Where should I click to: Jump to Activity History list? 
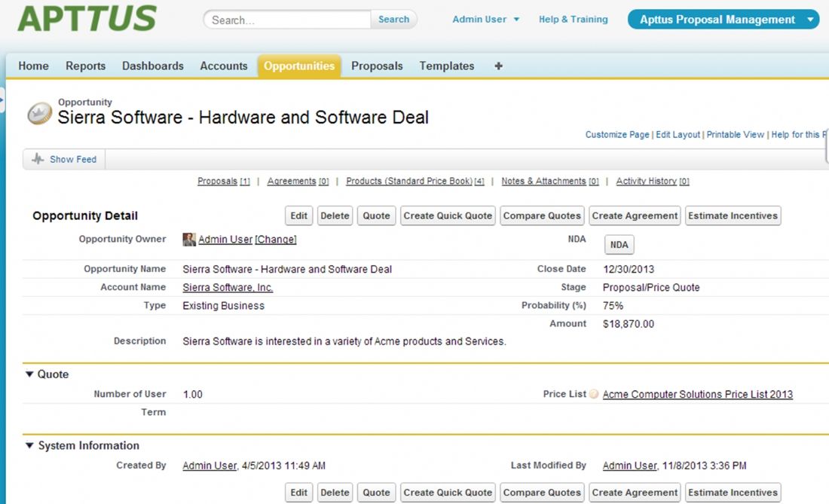pos(653,182)
